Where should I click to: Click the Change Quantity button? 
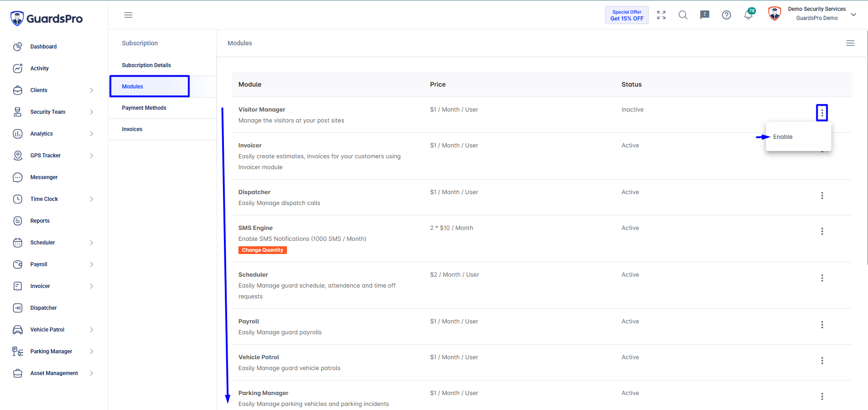click(262, 250)
